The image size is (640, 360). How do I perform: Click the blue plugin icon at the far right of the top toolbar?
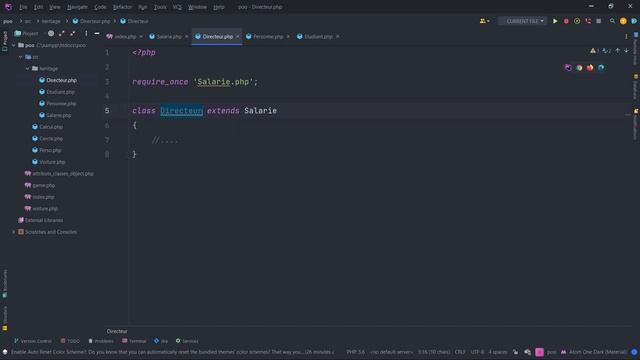[634, 21]
